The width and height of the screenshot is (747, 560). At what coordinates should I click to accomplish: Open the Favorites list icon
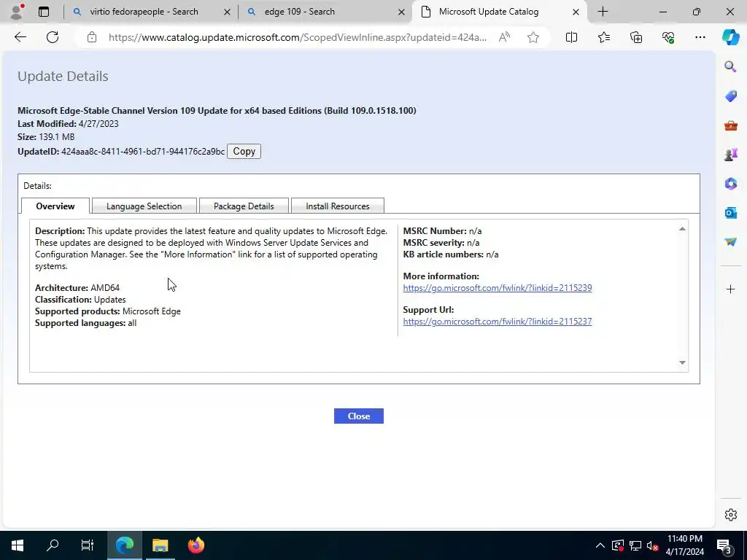point(603,37)
